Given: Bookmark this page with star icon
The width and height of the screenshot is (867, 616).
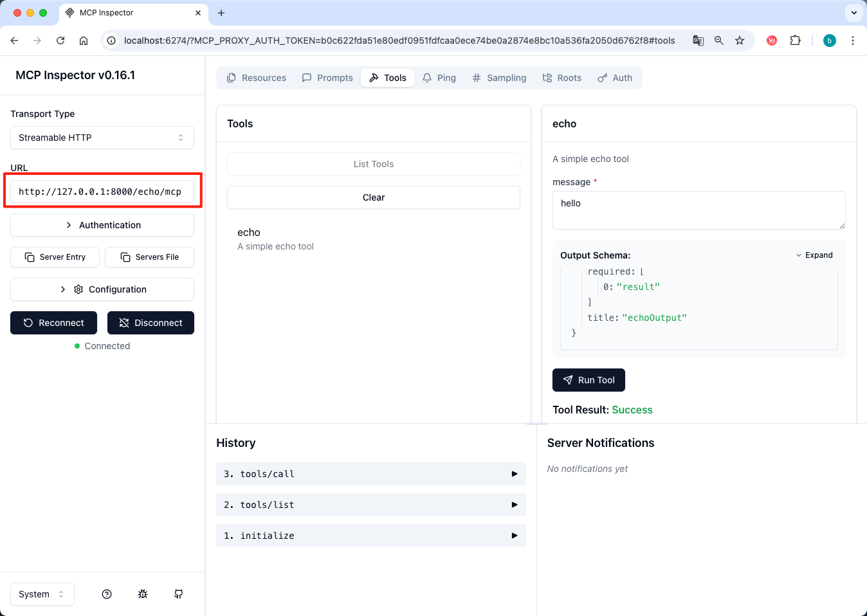Looking at the screenshot, I should (740, 41).
